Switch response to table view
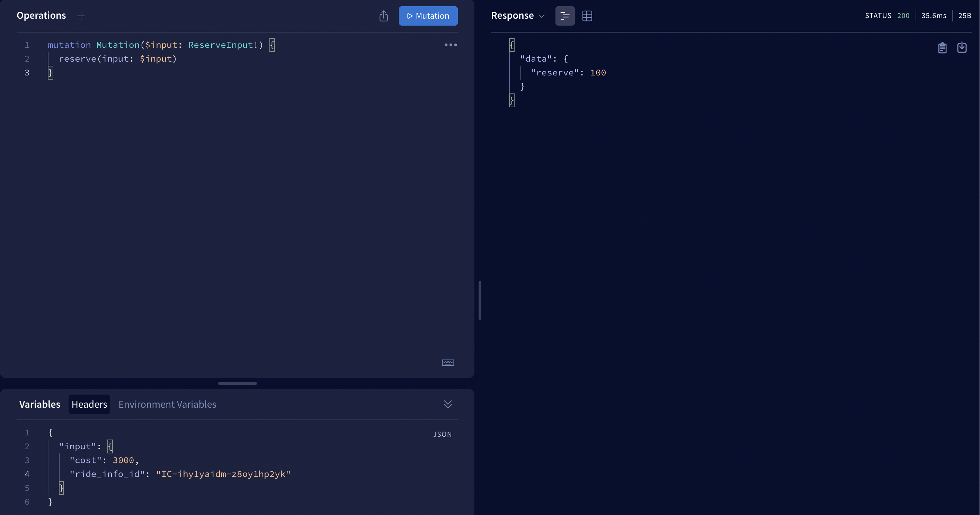 587,16
